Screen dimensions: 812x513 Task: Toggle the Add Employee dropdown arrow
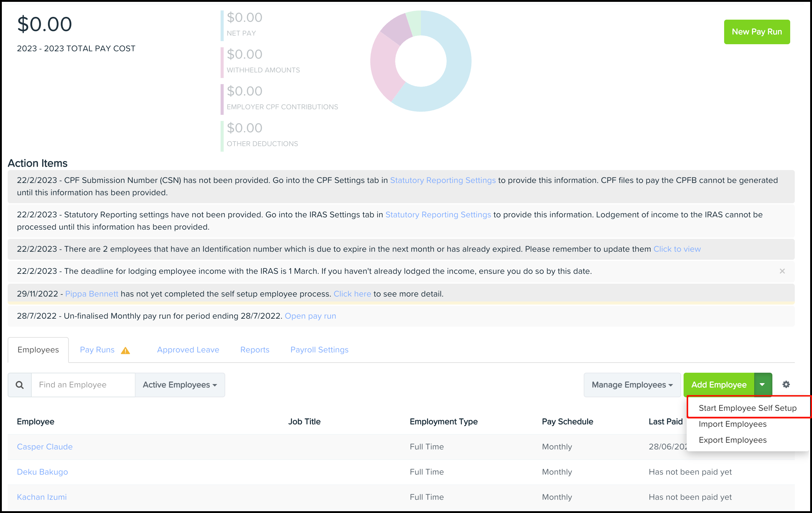click(x=763, y=385)
